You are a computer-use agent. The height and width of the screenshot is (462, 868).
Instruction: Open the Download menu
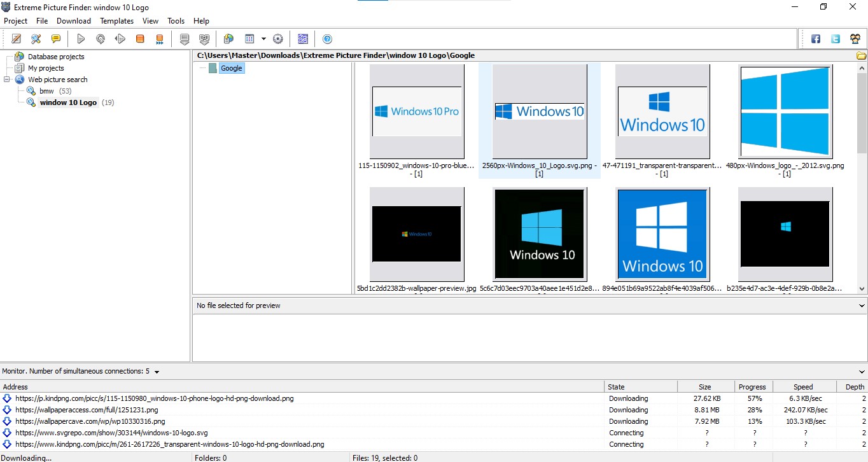click(74, 21)
